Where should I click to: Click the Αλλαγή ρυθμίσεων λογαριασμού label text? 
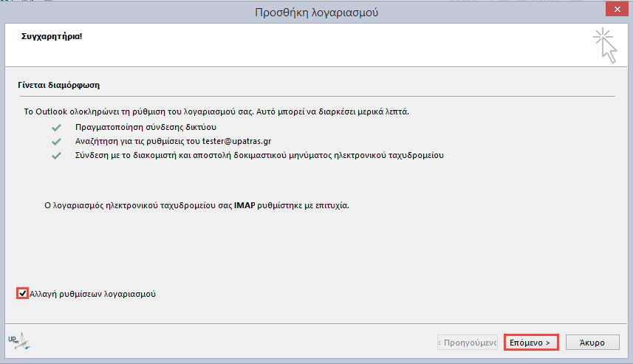(x=93, y=294)
